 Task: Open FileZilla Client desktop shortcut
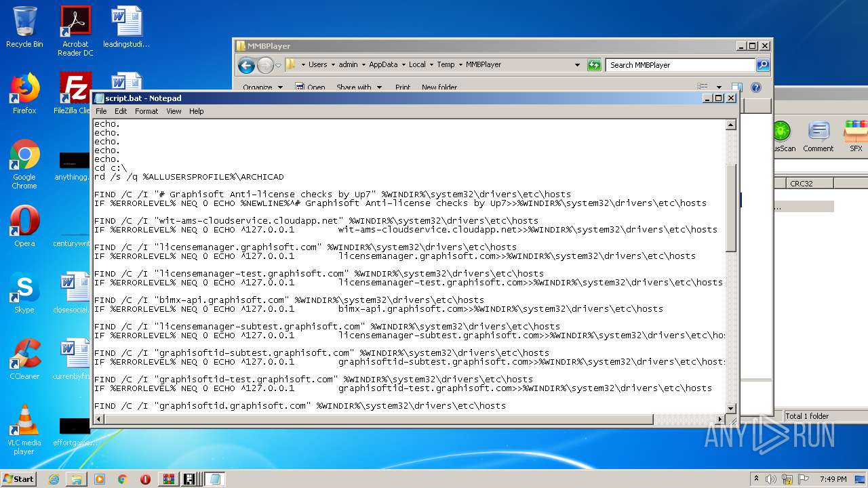click(75, 94)
